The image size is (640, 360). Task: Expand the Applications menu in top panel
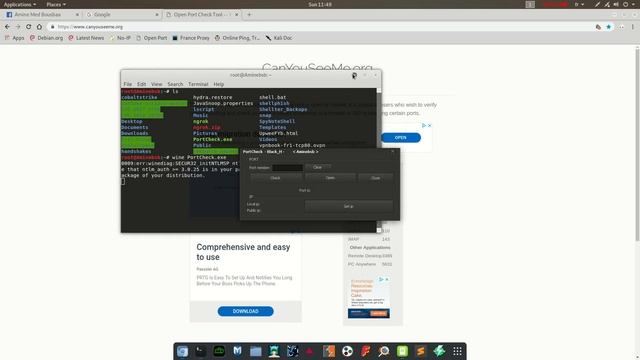pos(20,4)
